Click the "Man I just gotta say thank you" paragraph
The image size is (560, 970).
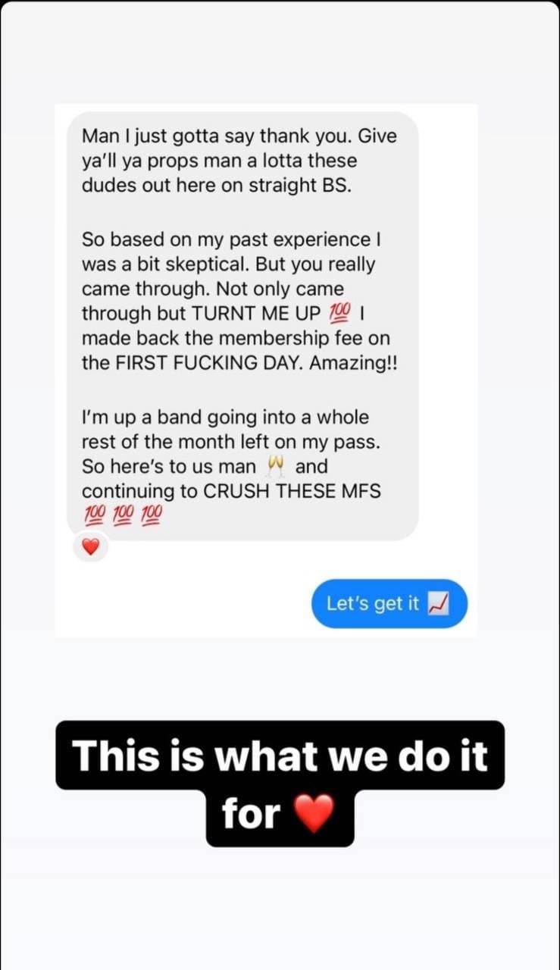239,161
